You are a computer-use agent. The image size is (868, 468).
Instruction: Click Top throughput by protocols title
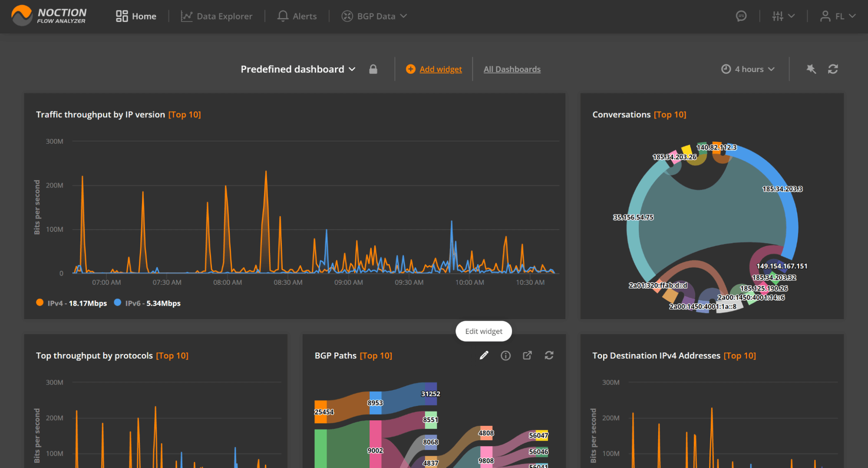[94, 356]
